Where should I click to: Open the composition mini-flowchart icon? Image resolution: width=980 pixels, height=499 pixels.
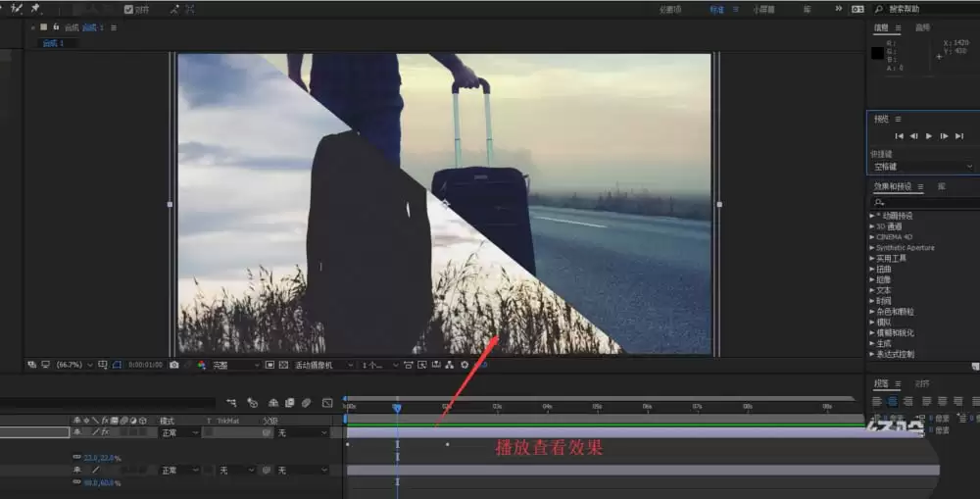231,403
